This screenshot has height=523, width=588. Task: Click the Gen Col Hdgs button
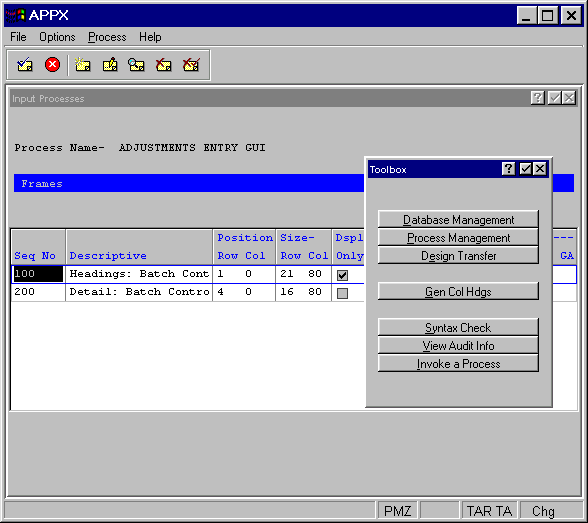click(x=458, y=291)
